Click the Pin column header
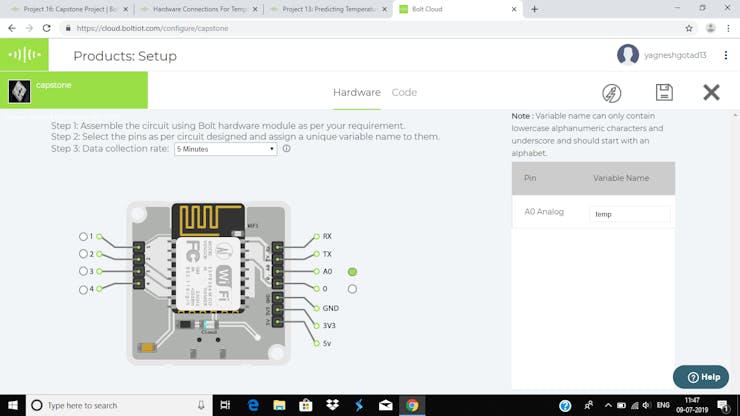740x416 pixels. [530, 178]
